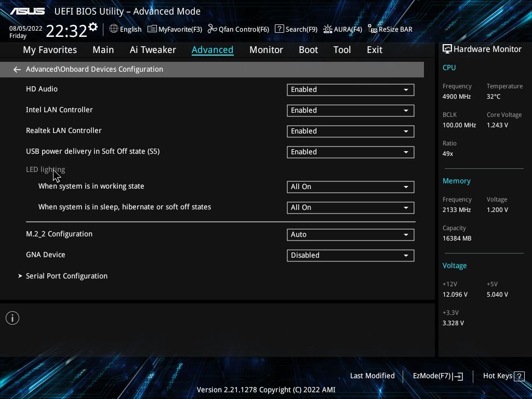Click memory capacity value 16384 MB
Screen dimensions: 532x399
click(457, 238)
